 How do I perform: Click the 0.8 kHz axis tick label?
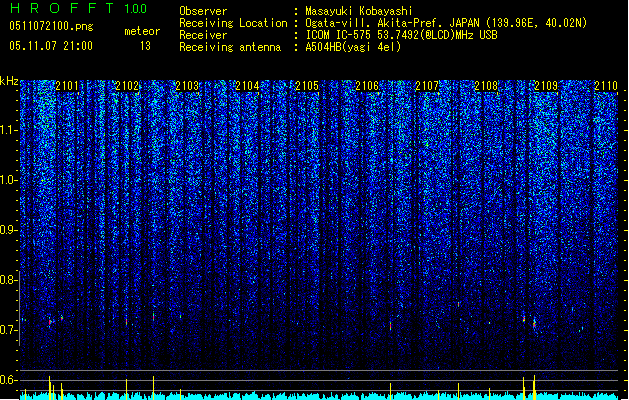(8, 280)
